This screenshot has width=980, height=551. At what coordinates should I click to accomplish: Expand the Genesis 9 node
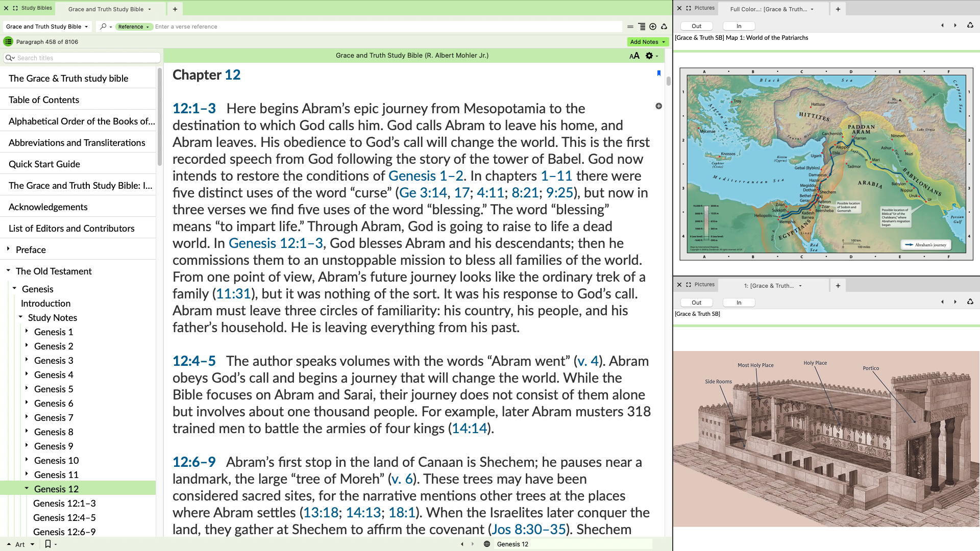point(27,445)
